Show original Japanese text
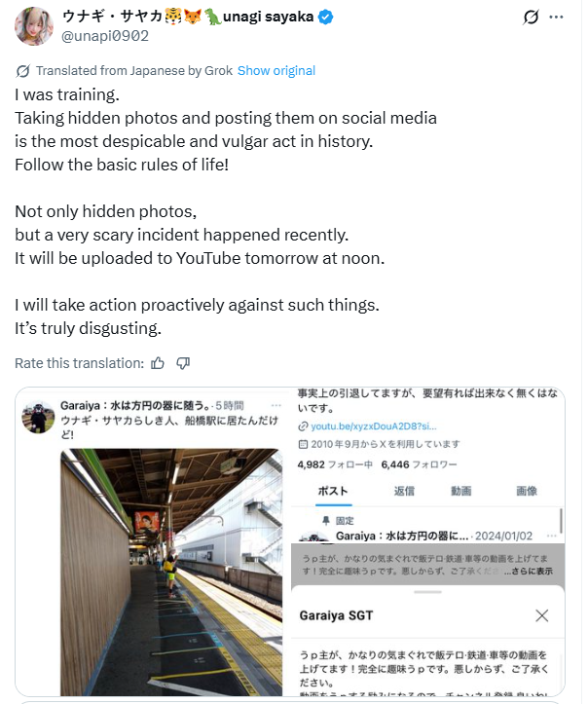This screenshot has width=588, height=704. (x=276, y=71)
